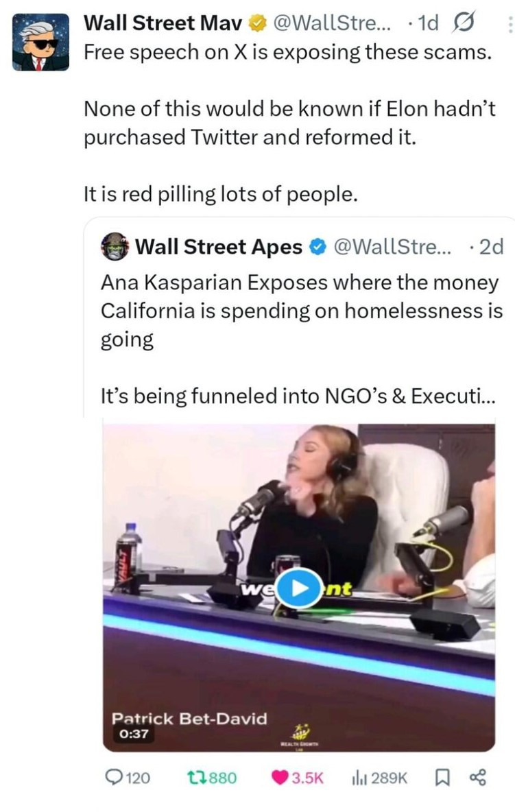This screenshot has height=812, width=515.
Task: Open the three-dot more options menu
Action: click(509, 26)
